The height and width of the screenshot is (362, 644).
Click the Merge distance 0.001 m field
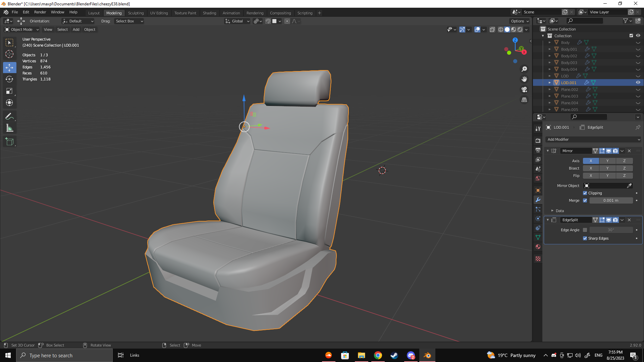click(x=611, y=200)
